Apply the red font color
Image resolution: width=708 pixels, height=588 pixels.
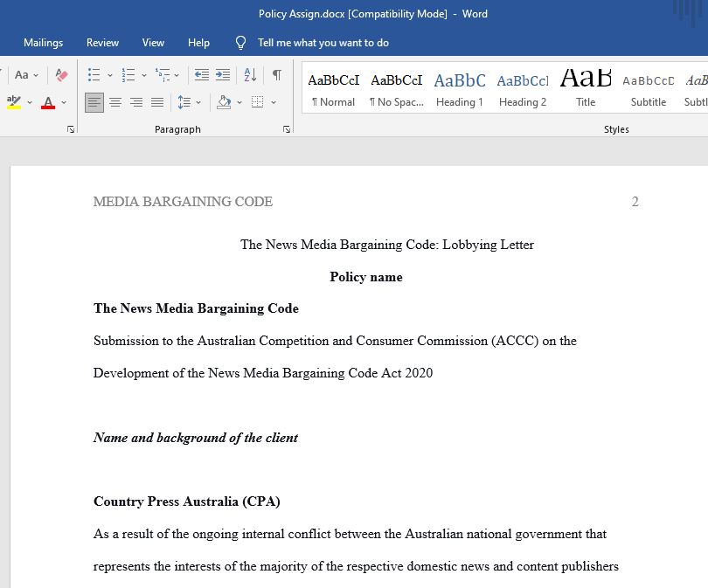pos(48,102)
